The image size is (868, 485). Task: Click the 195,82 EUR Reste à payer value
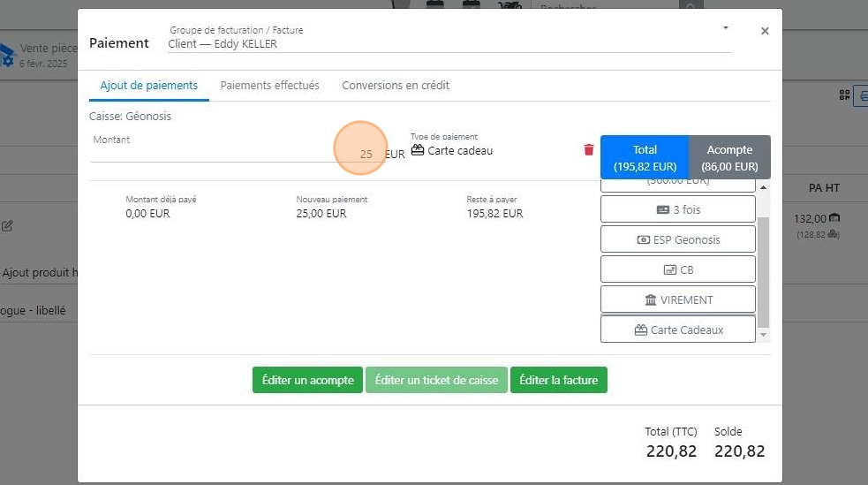point(494,213)
